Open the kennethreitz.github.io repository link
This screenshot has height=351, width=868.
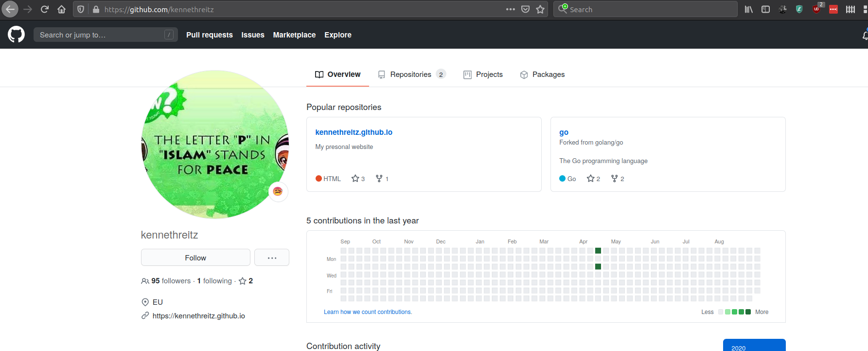pyautogui.click(x=354, y=132)
